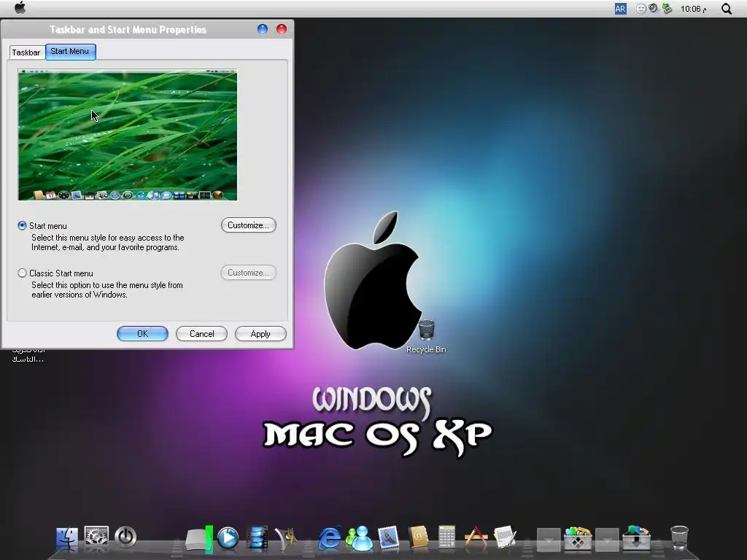Open the Mail stamp icon in the dock
This screenshot has width=747, height=560.
click(389, 539)
